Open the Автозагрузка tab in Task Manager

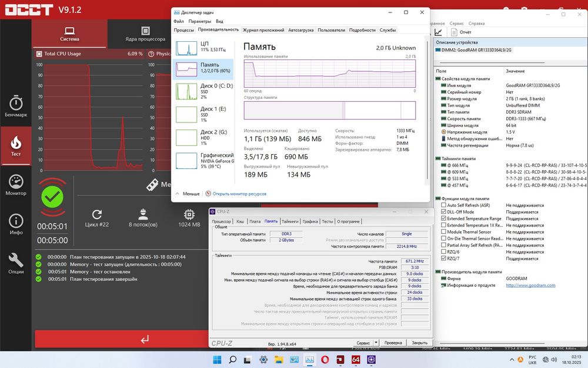coord(302,29)
